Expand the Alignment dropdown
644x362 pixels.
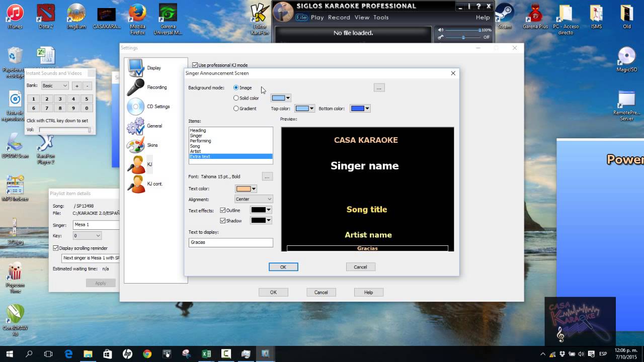click(x=254, y=199)
